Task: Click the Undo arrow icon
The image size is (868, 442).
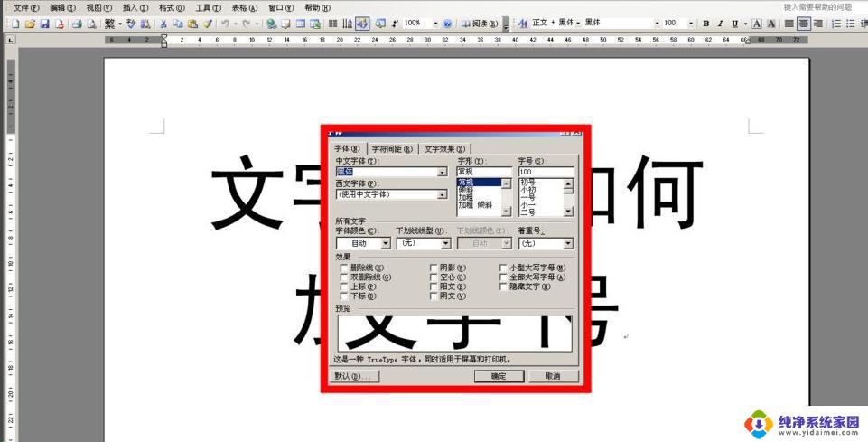Action: (x=225, y=24)
